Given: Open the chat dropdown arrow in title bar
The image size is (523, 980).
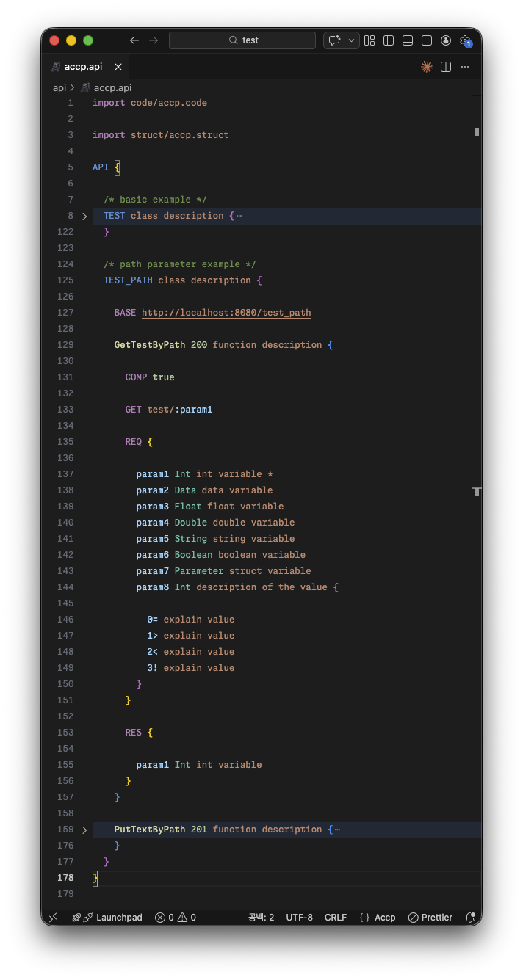Looking at the screenshot, I should tap(351, 40).
